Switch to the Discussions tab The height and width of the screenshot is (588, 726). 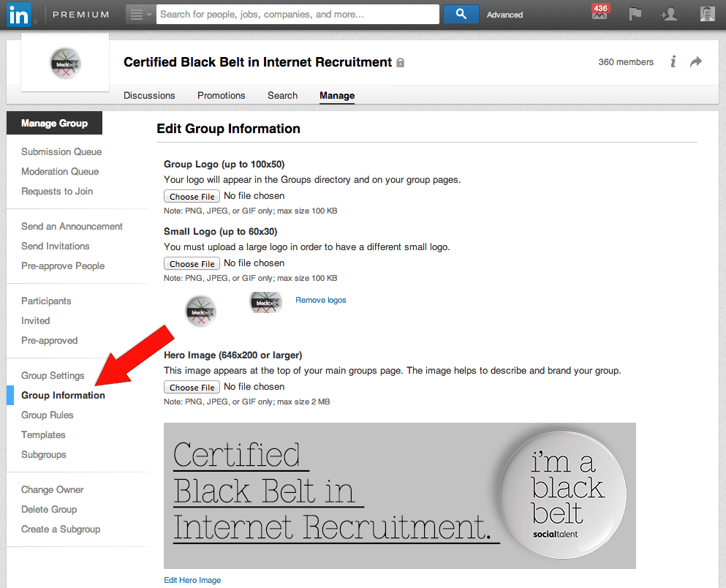click(x=149, y=95)
